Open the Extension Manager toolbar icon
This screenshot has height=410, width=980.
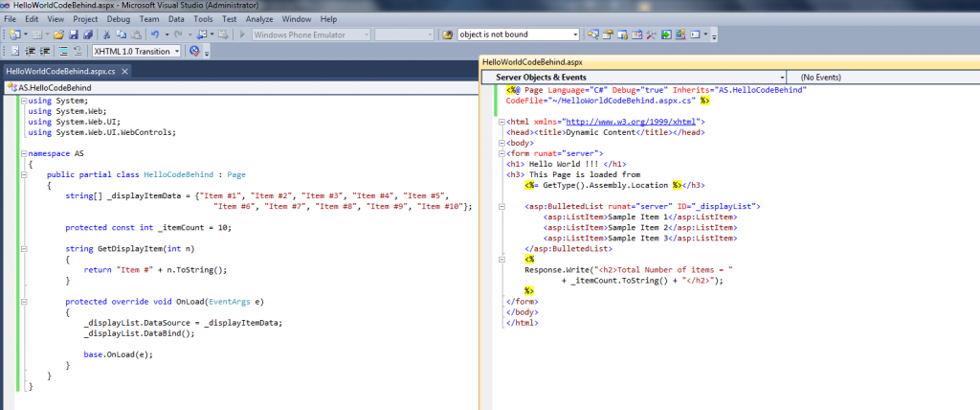point(680,34)
